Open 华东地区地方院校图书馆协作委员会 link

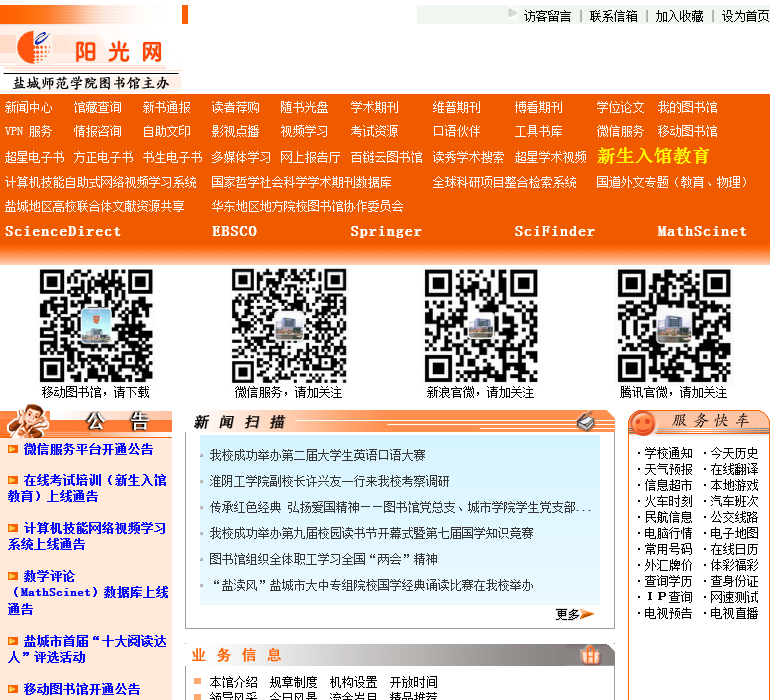(x=307, y=206)
